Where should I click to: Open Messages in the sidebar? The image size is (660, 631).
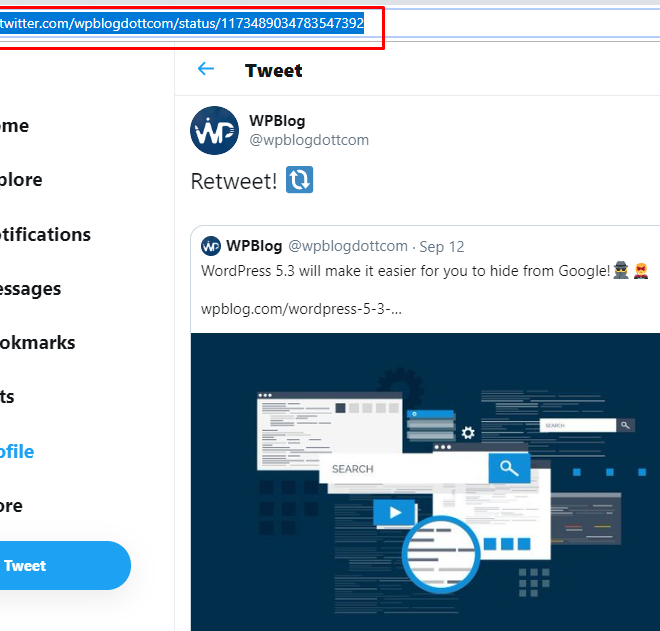(30, 289)
